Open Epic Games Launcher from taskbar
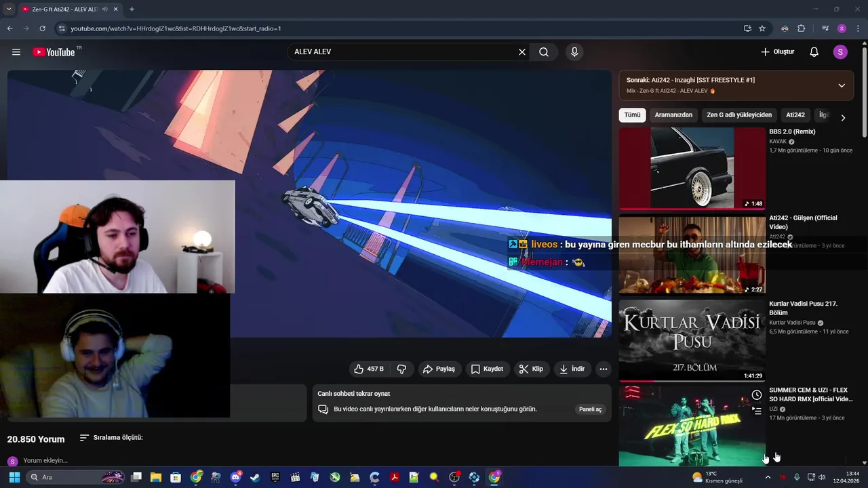This screenshot has width=868, height=488. pos(275,477)
